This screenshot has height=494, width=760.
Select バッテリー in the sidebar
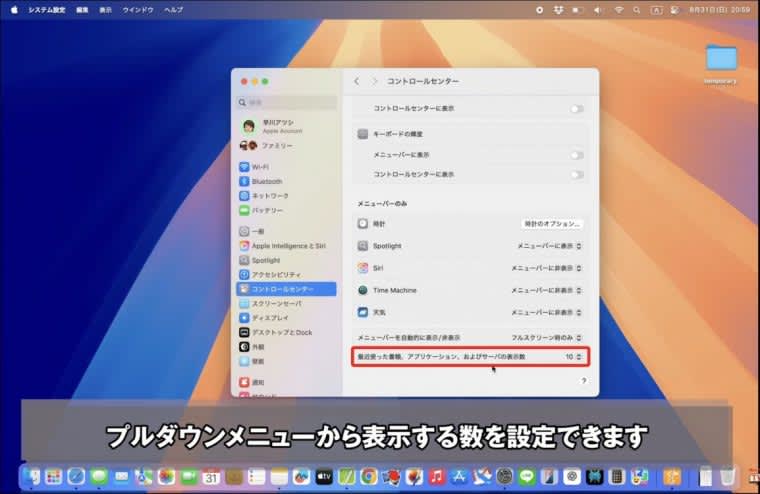[x=267, y=210]
